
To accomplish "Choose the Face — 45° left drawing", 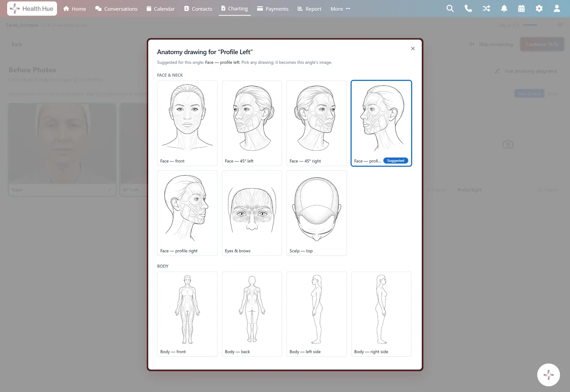I will [252, 123].
